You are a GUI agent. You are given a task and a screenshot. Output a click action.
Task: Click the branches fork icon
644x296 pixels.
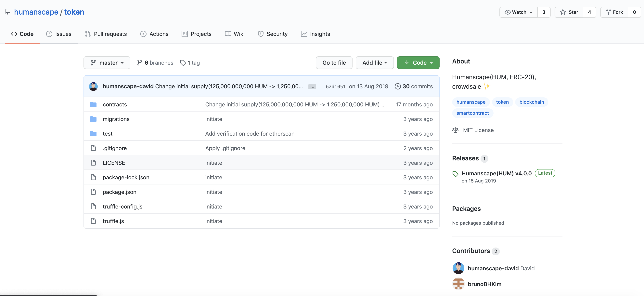[140, 62]
